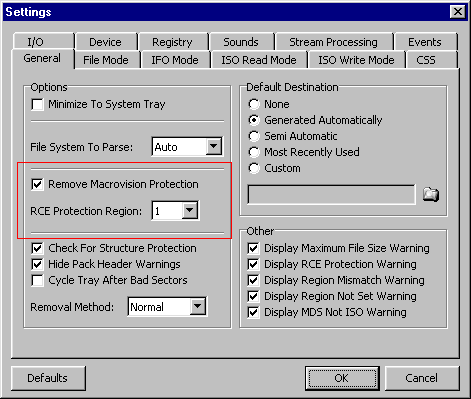Switch to the Events tab
Viewport: 471px width, 399px height.
click(x=425, y=42)
